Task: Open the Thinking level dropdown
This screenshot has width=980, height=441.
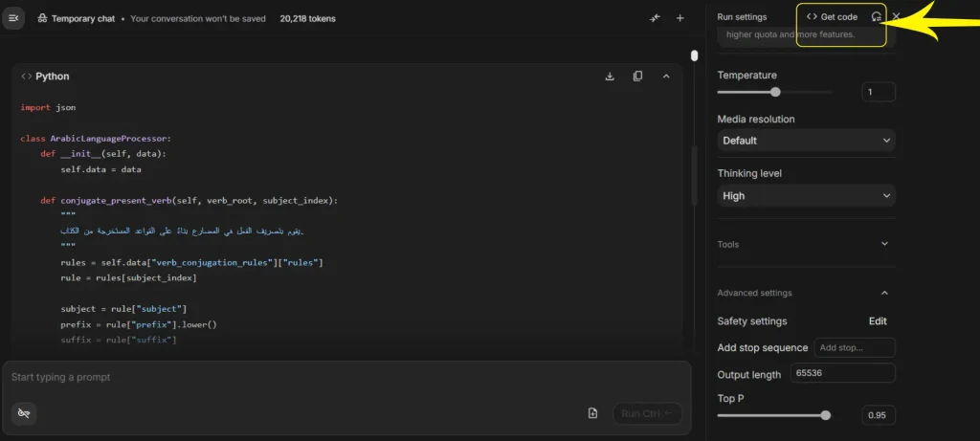Action: tap(806, 195)
